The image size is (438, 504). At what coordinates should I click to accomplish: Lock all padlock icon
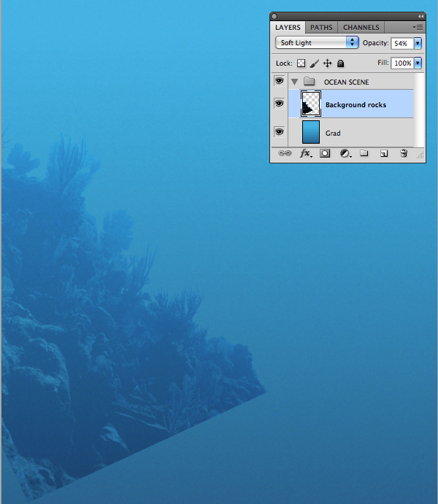point(341,63)
